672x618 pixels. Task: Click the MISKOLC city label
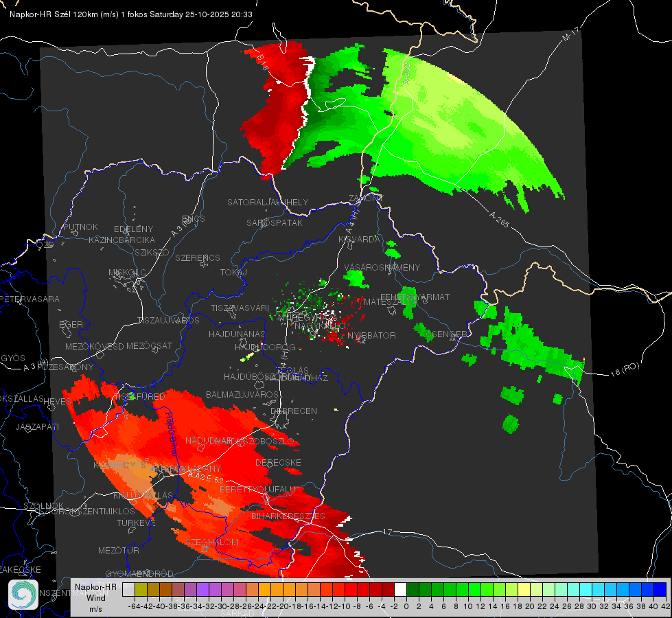tap(127, 273)
